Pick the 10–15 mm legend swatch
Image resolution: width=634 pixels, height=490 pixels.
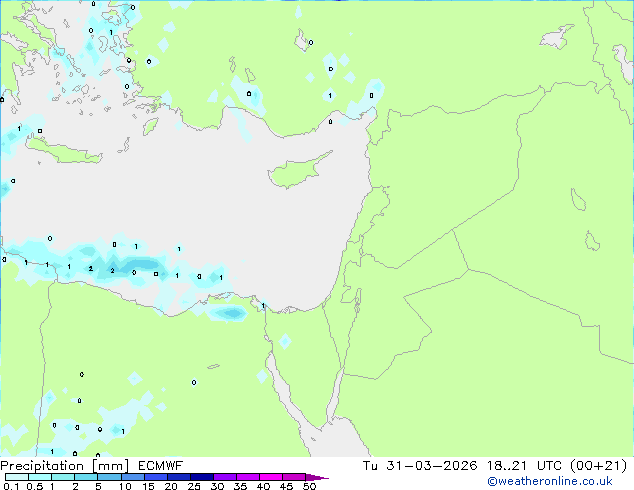(x=132, y=477)
